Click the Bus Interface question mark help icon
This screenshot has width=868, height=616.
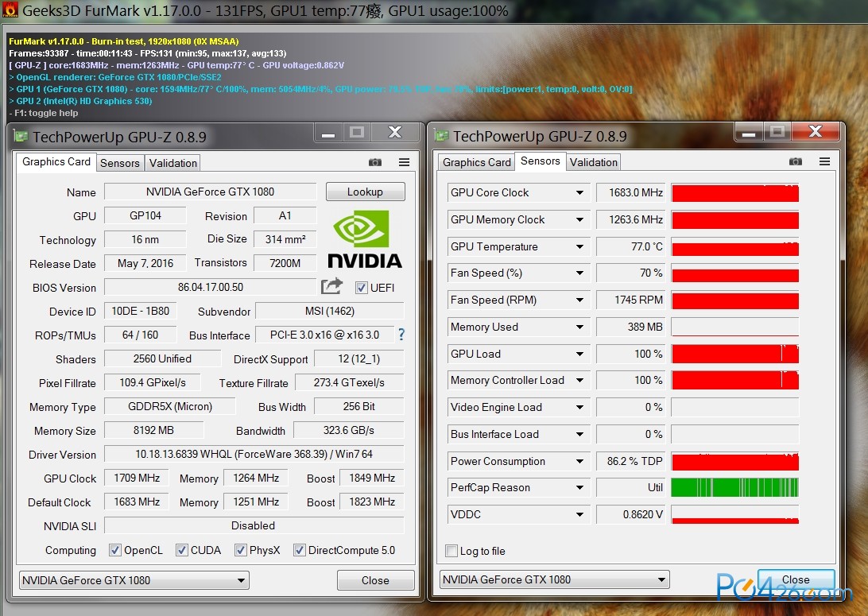pos(401,335)
